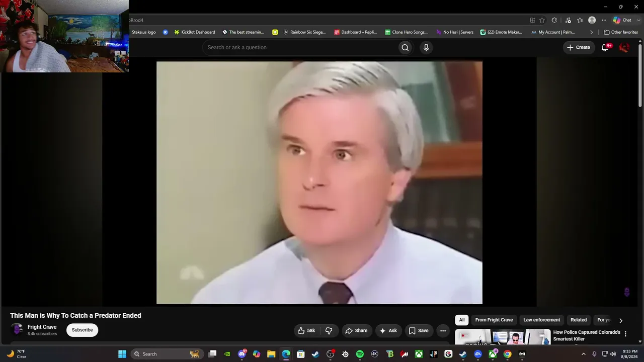Open the My Account | Palm bookmark
This screenshot has height=362, width=644.
coord(553,32)
